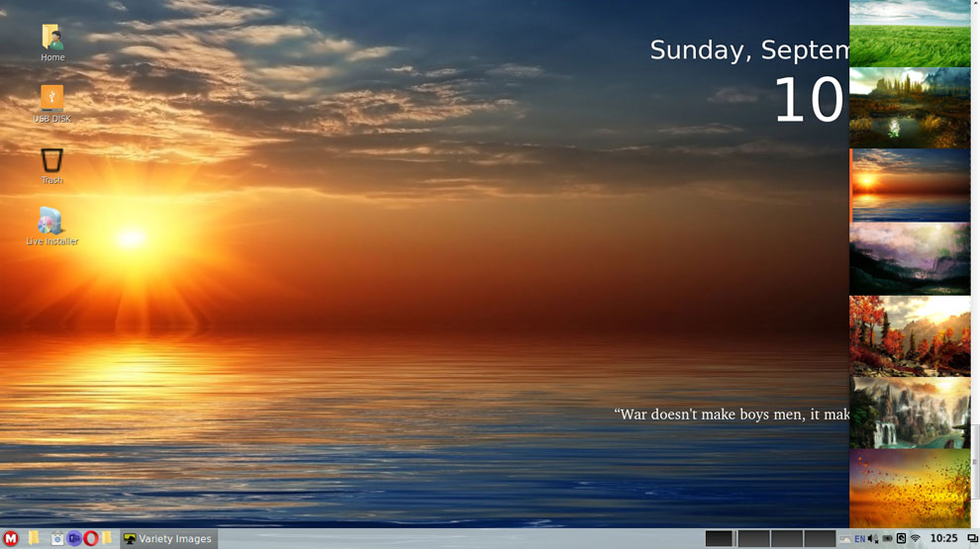The width and height of the screenshot is (980, 549).
Task: Select the autumn red trees wallpaper thumbnail
Action: pos(910,336)
